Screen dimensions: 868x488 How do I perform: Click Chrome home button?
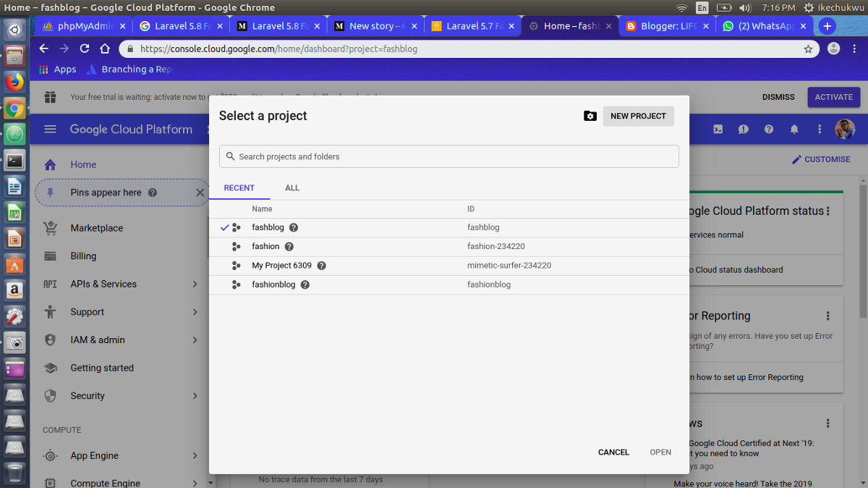coord(105,49)
